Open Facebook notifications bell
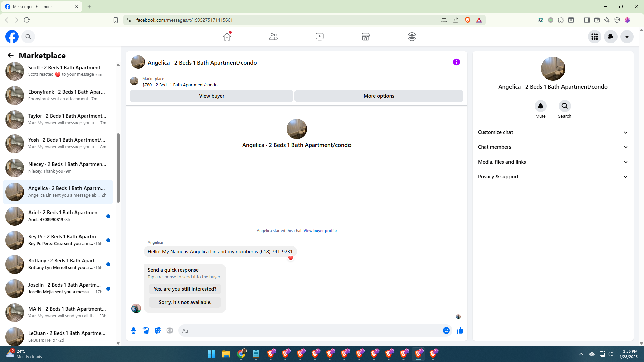 tap(610, 37)
